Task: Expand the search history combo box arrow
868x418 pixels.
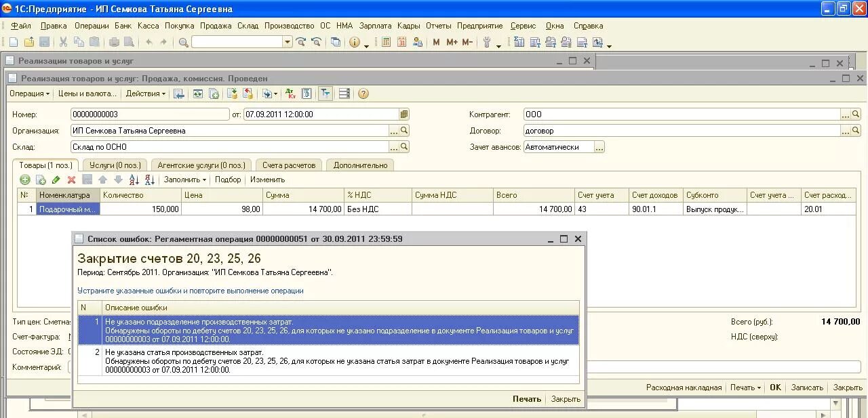Action: click(288, 42)
